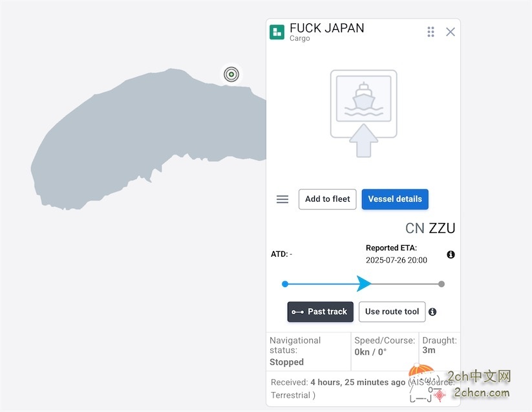Open Vessel details

tap(395, 199)
